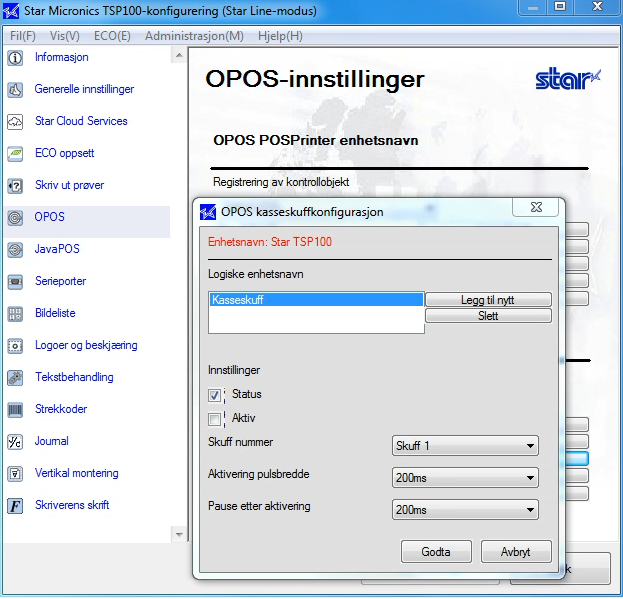Viewport: 623px width, 599px height.
Task: Open the JavaPOS settings page
Action: [x=57, y=249]
